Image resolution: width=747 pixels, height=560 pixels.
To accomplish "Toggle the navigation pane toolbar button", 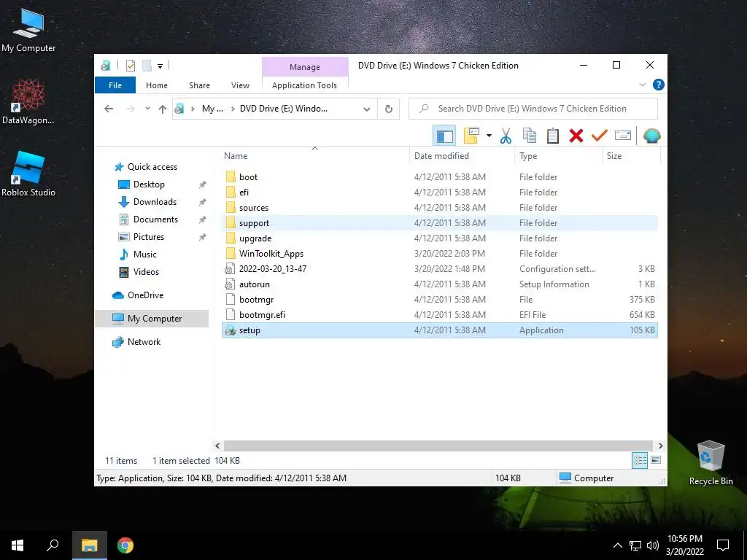I will pyautogui.click(x=444, y=136).
